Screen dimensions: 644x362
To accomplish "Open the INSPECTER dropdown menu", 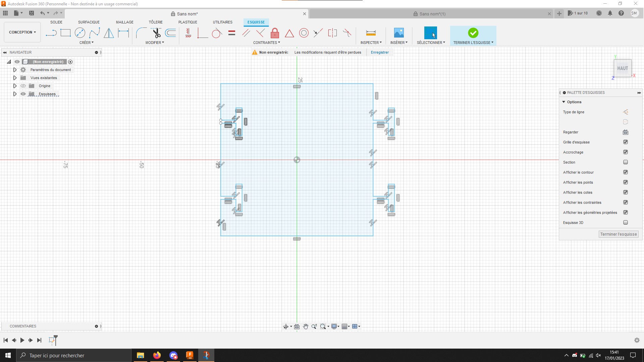I will pos(371,43).
